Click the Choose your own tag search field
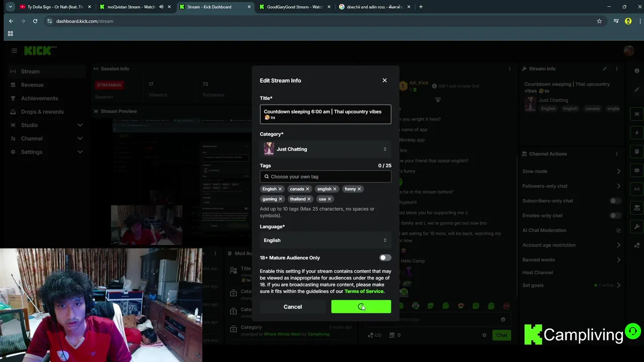The height and width of the screenshot is (362, 644). tap(326, 176)
